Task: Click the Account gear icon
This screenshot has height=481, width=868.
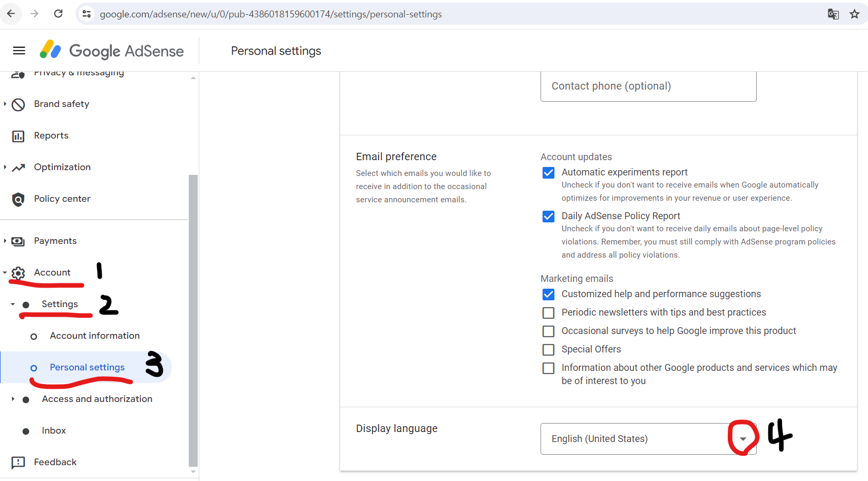Action: pyautogui.click(x=18, y=273)
